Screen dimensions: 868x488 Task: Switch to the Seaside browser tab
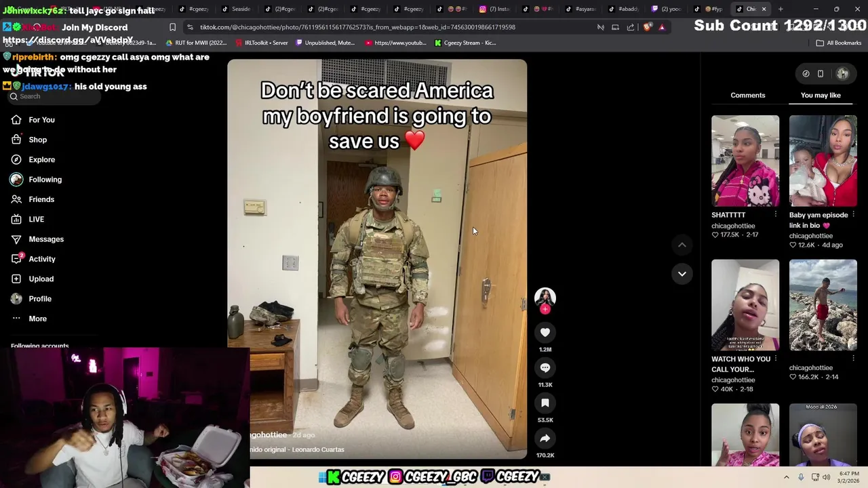coord(238,9)
